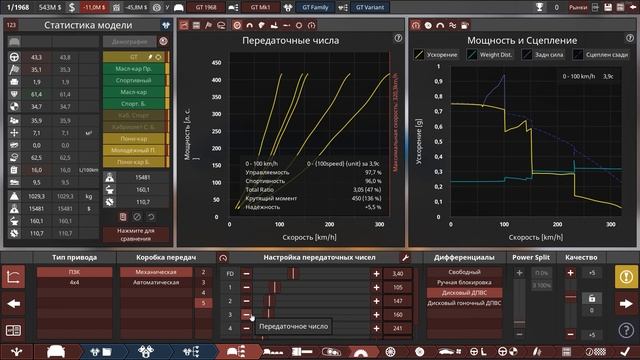The width and height of the screenshot is (640, 360).
Task: Click the 3,40 final drive value field
Action: tap(398, 273)
